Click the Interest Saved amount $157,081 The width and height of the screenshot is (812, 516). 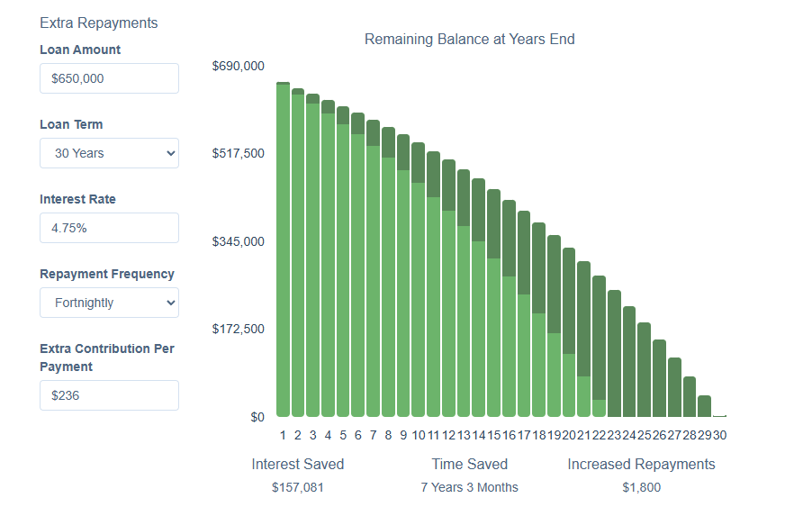click(298, 487)
